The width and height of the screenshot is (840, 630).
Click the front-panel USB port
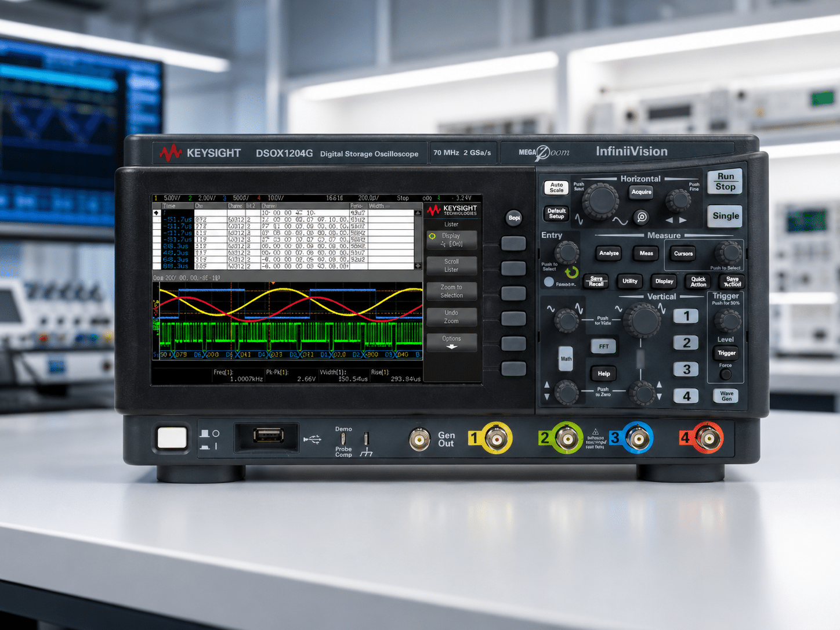pyautogui.click(x=269, y=435)
